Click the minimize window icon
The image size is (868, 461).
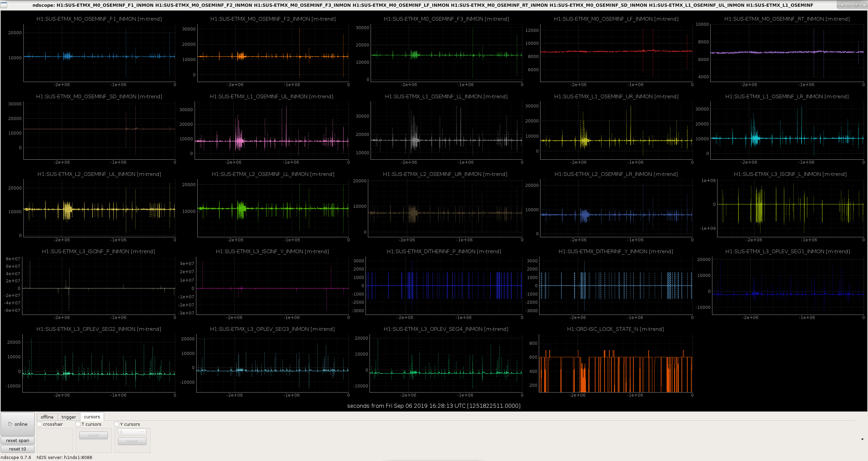[x=849, y=5]
